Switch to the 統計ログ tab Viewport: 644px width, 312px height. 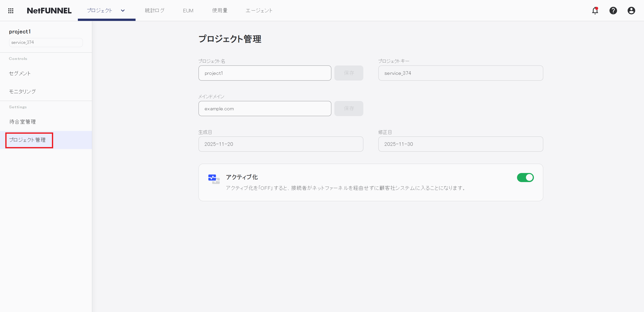click(x=155, y=10)
